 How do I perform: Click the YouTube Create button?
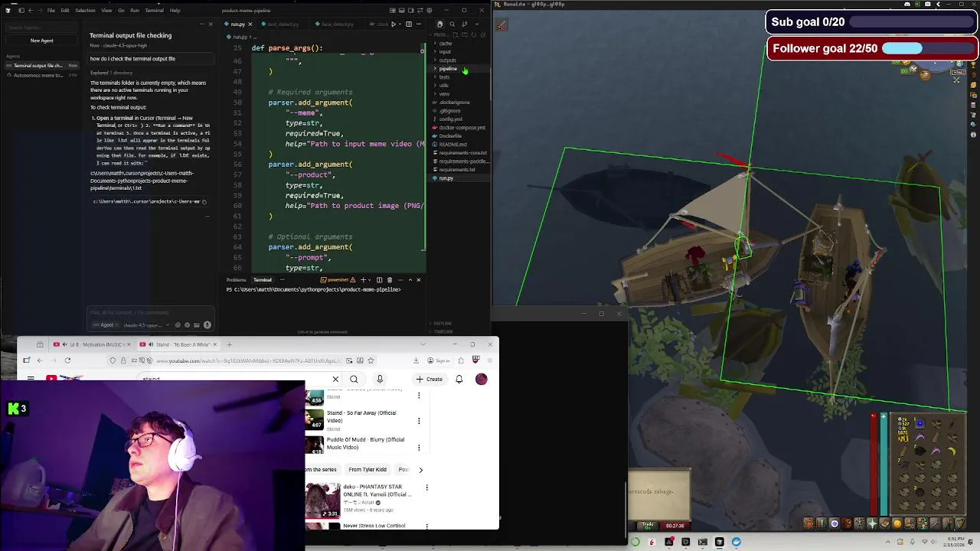pyautogui.click(x=430, y=379)
